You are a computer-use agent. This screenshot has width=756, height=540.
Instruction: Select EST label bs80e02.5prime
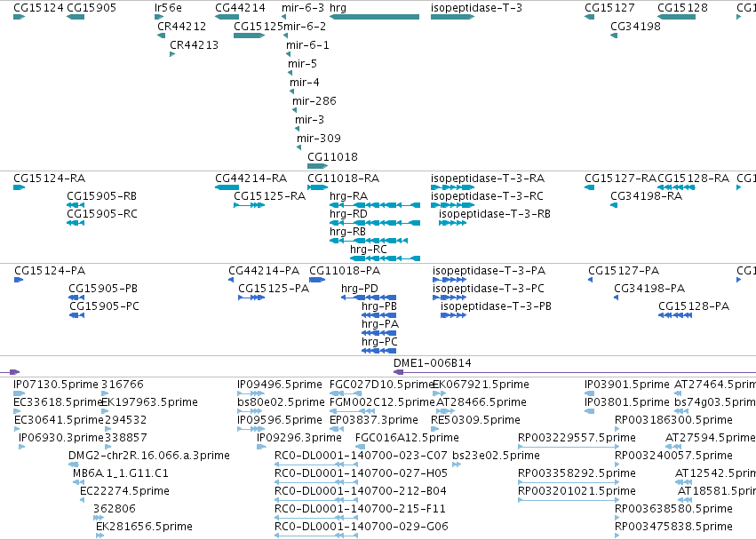[281, 402]
